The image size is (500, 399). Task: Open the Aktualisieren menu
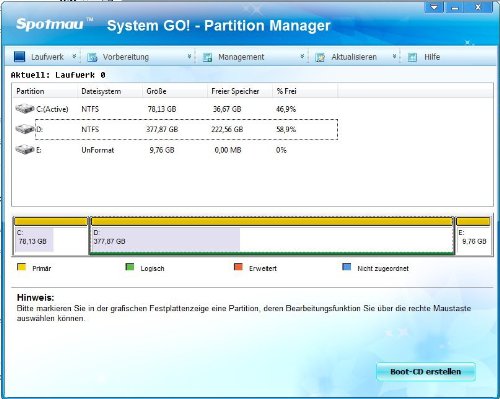(354, 57)
